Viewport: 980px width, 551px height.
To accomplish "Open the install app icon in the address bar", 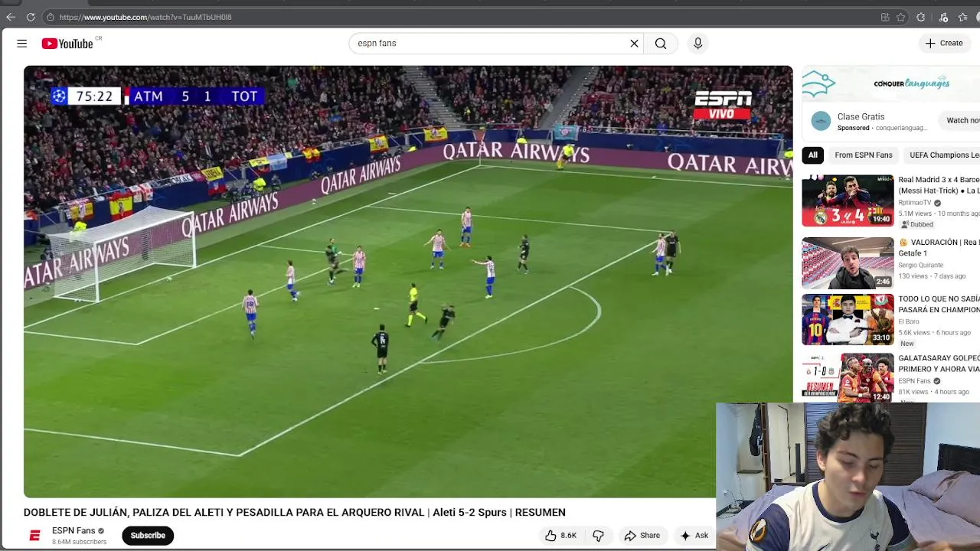I will pyautogui.click(x=885, y=17).
